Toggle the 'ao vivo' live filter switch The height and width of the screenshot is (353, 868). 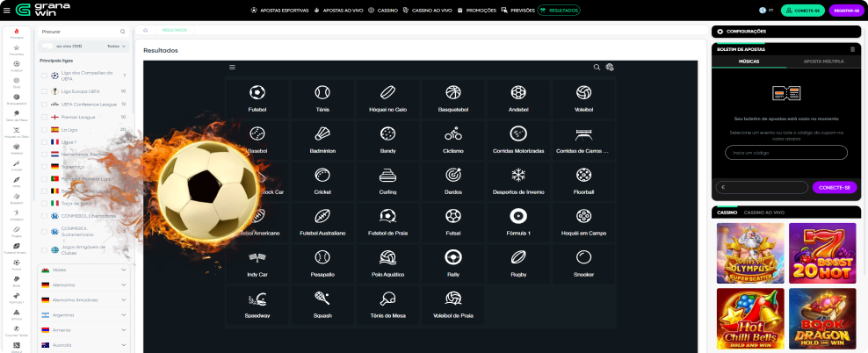click(x=50, y=46)
